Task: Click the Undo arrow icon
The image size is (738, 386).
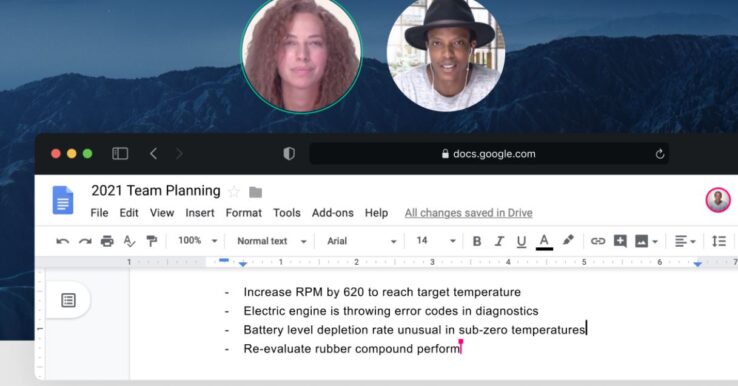Action: (63, 241)
